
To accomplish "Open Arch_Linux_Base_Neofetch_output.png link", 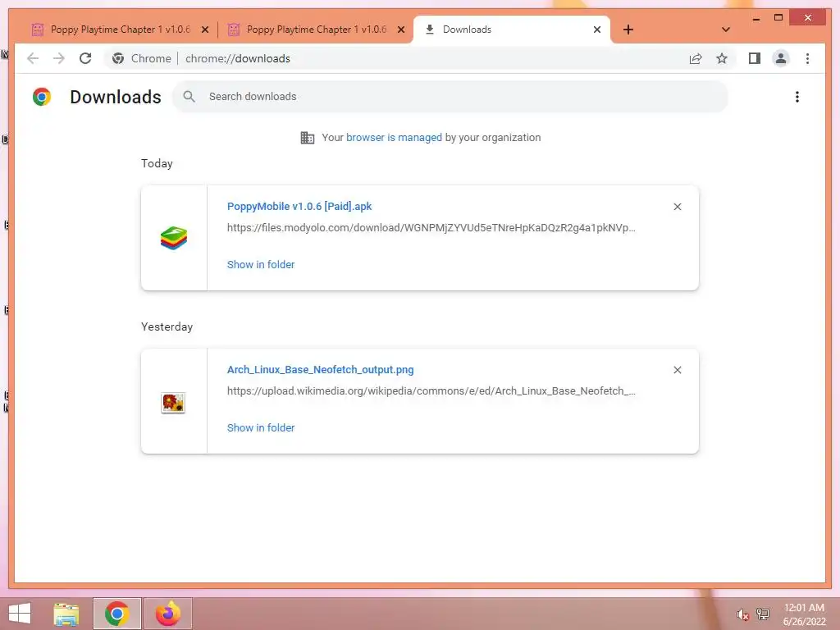I will pos(321,370).
